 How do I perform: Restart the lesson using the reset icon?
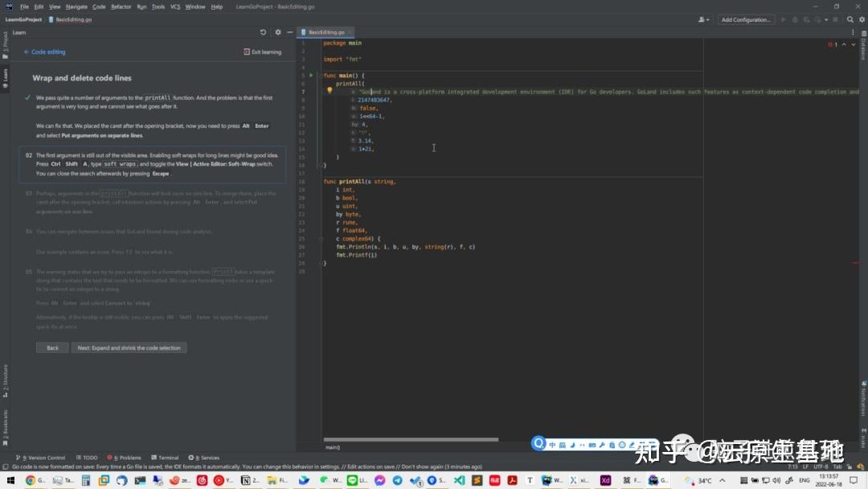[264, 32]
